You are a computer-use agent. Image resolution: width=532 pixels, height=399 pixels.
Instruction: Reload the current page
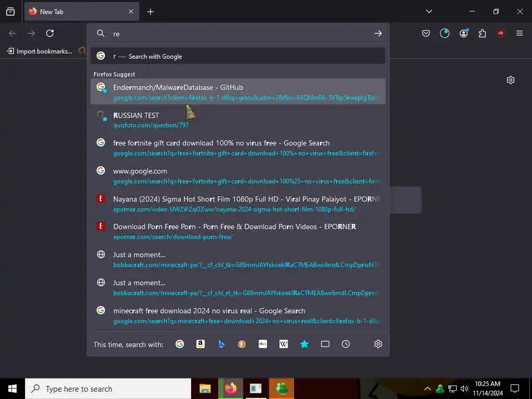tap(50, 33)
